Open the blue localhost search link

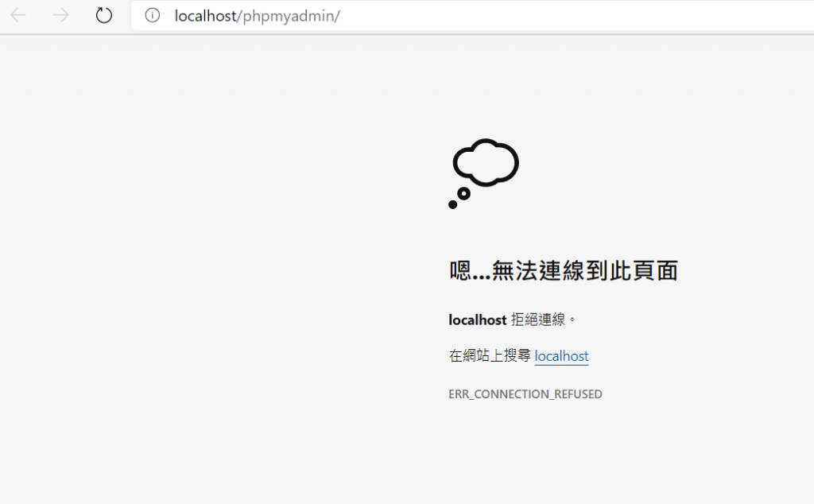pyautogui.click(x=561, y=356)
